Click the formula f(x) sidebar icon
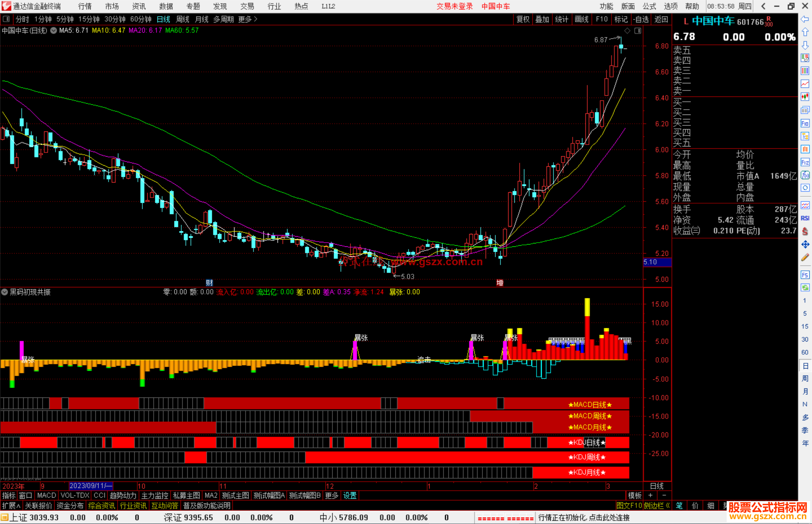 click(x=805, y=175)
